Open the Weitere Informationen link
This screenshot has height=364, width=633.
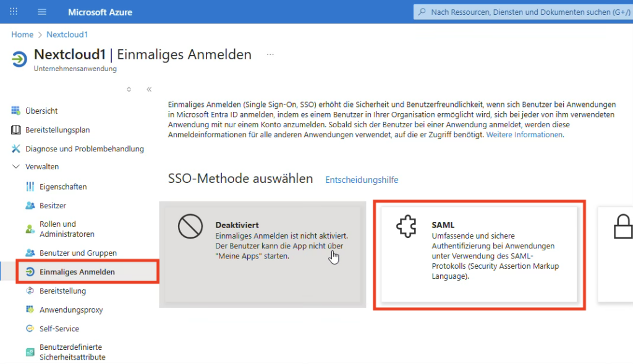pos(524,135)
